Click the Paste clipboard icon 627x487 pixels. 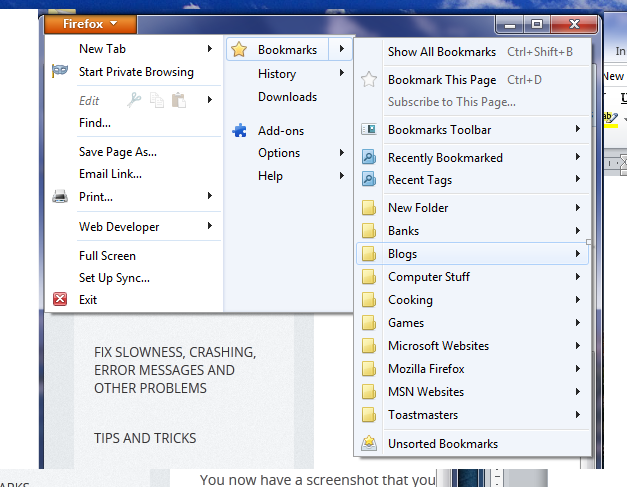pos(179,100)
